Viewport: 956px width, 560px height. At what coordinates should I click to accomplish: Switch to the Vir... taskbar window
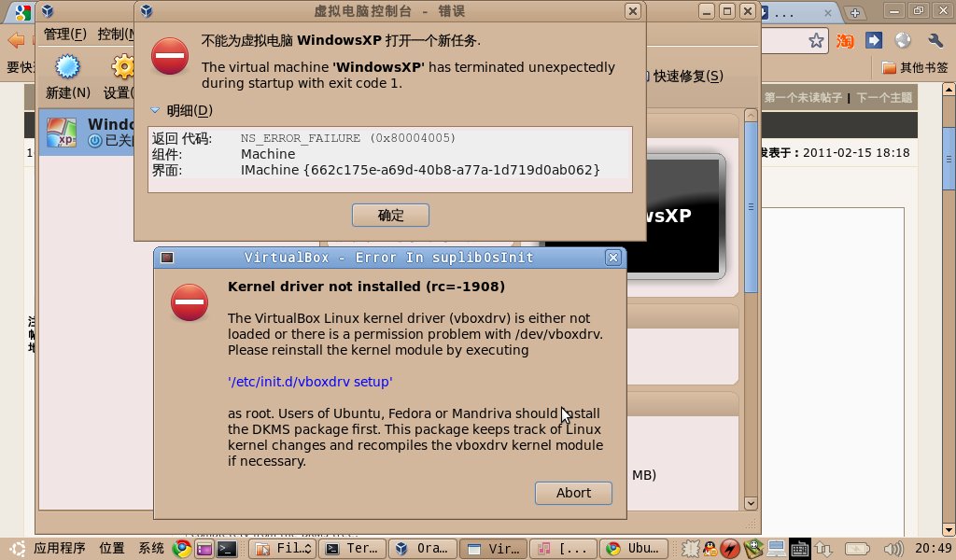click(x=493, y=549)
